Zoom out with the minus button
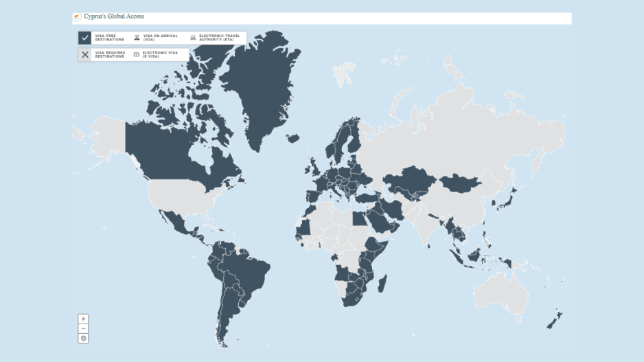The height and width of the screenshot is (362, 644). [x=83, y=329]
